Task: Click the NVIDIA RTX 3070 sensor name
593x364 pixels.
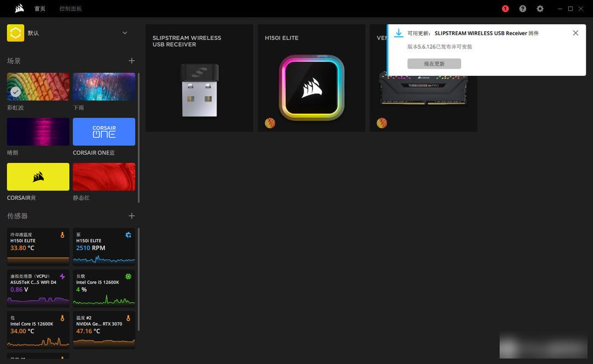Action: pyautogui.click(x=99, y=324)
